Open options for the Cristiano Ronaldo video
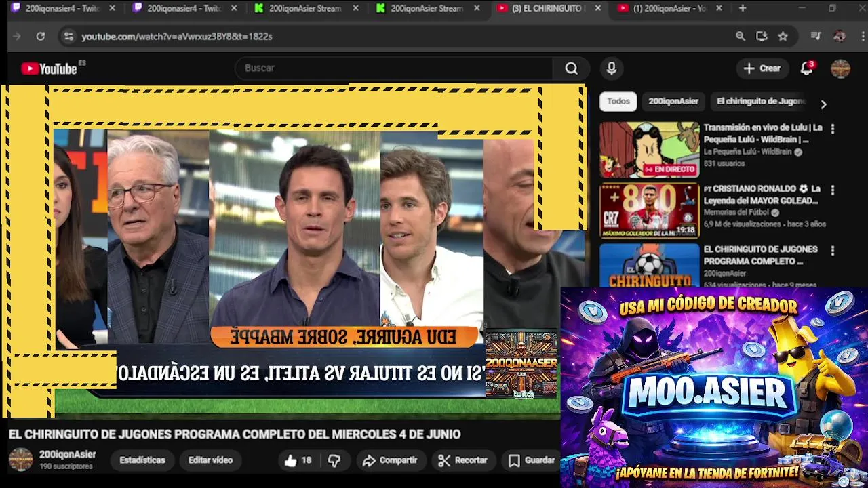The image size is (868, 488). point(833,190)
